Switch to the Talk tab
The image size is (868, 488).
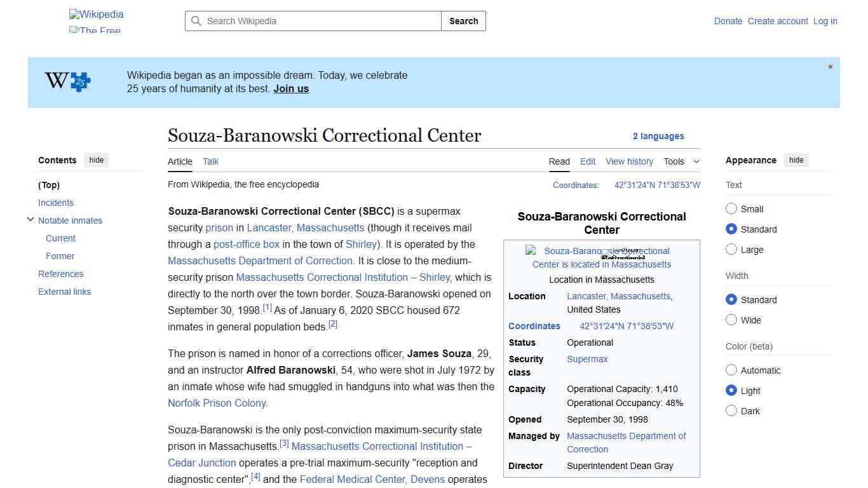point(210,161)
